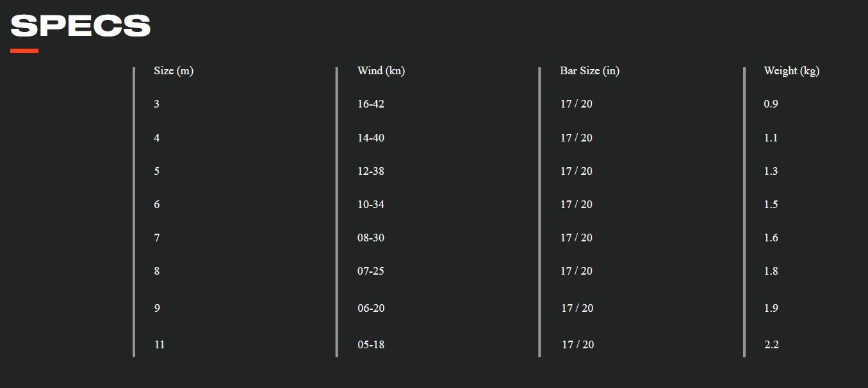The image size is (868, 388).
Task: Select the 05-18 wind value
Action: pyautogui.click(x=371, y=345)
